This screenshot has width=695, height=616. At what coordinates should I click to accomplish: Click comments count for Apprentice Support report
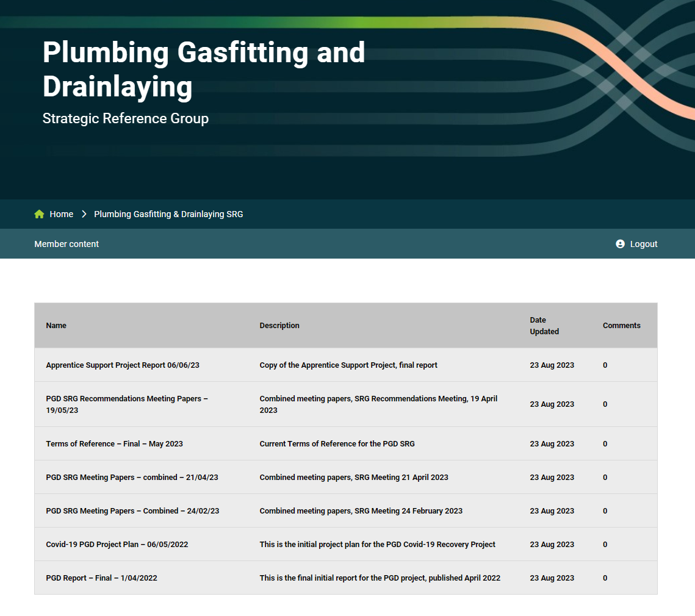point(605,365)
